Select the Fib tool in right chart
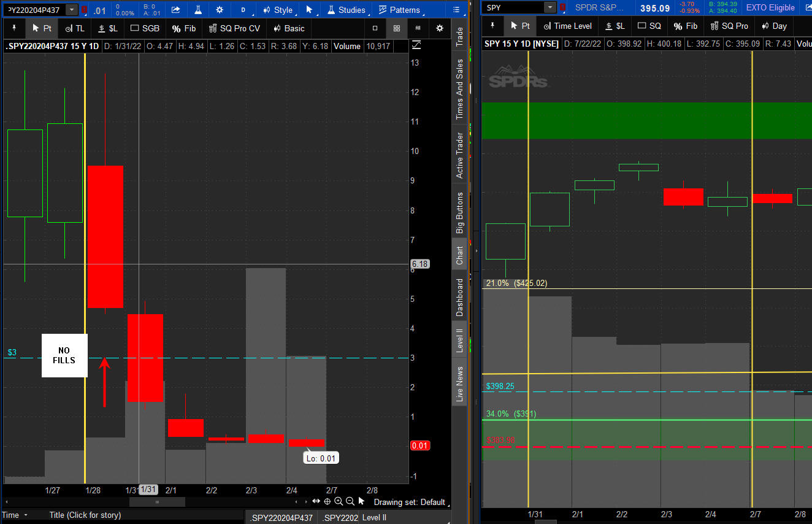This screenshot has width=812, height=524. pyautogui.click(x=686, y=26)
